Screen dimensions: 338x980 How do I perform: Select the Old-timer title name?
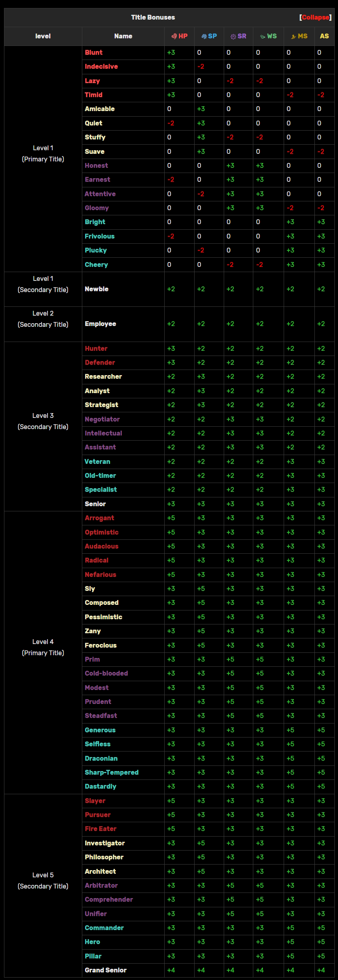tap(100, 476)
